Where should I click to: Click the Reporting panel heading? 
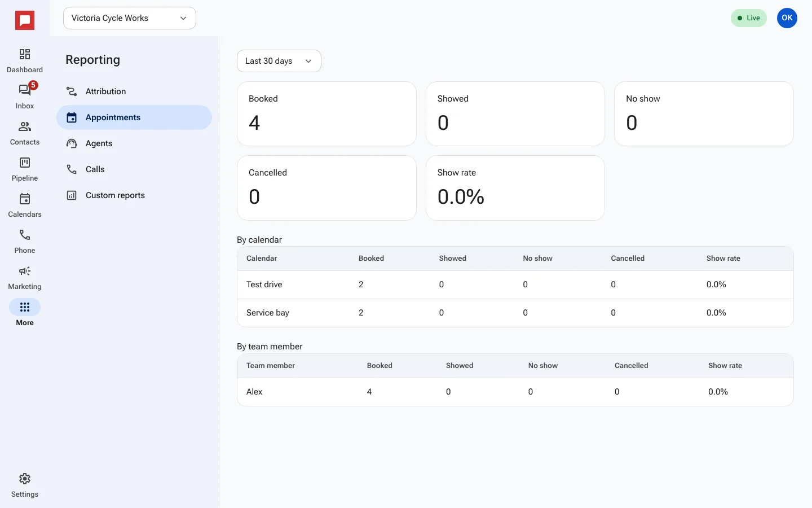tap(92, 60)
